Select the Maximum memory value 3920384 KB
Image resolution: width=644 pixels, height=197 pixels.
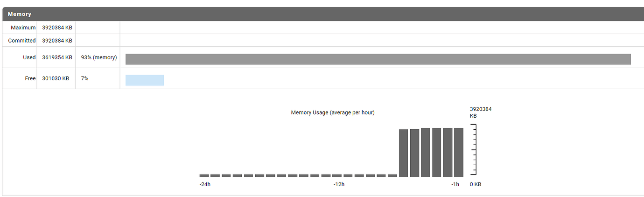click(x=57, y=28)
